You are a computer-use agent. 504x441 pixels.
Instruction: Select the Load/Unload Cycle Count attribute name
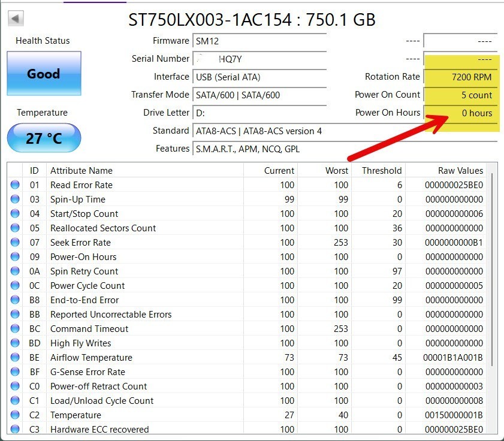(x=102, y=400)
